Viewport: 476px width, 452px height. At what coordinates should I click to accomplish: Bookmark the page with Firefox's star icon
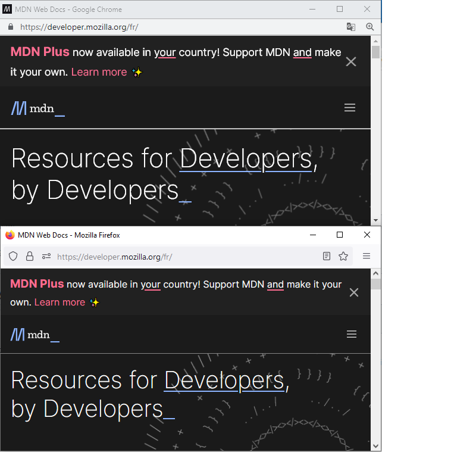pos(343,256)
